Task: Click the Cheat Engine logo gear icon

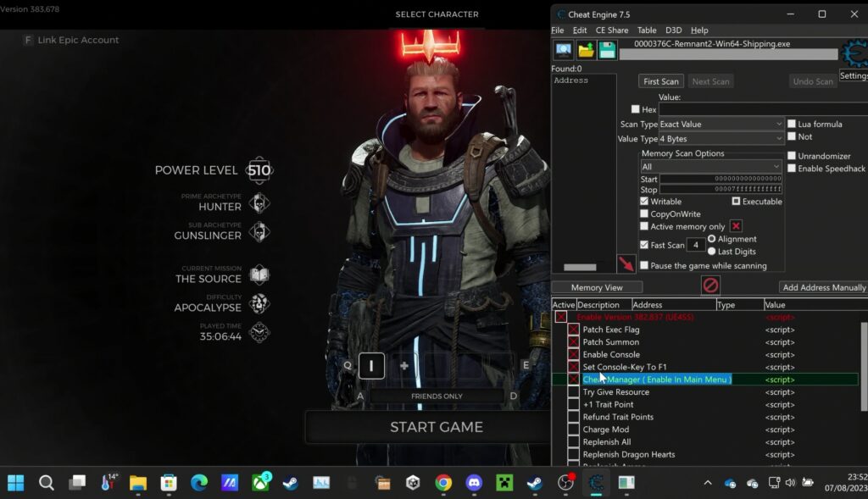Action: click(854, 53)
